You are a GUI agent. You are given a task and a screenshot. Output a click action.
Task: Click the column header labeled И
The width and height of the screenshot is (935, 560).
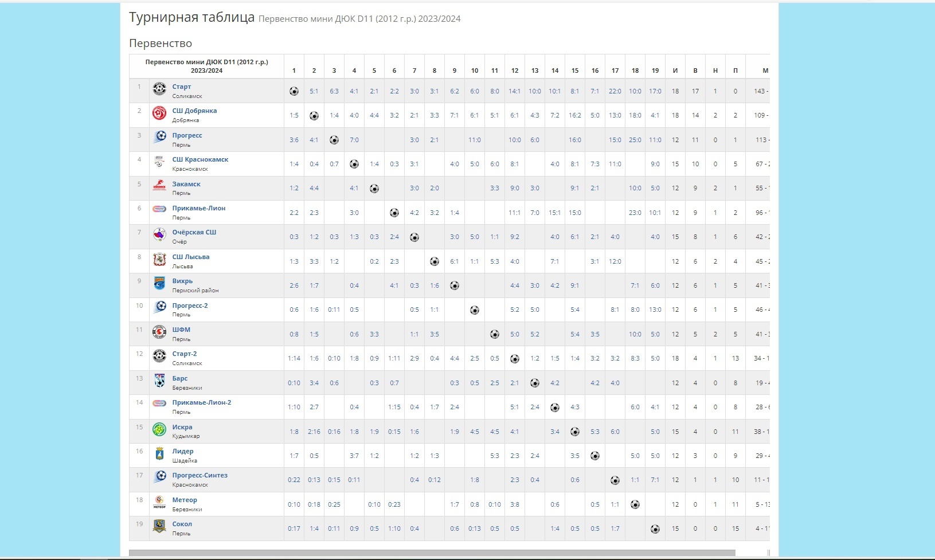tap(675, 71)
